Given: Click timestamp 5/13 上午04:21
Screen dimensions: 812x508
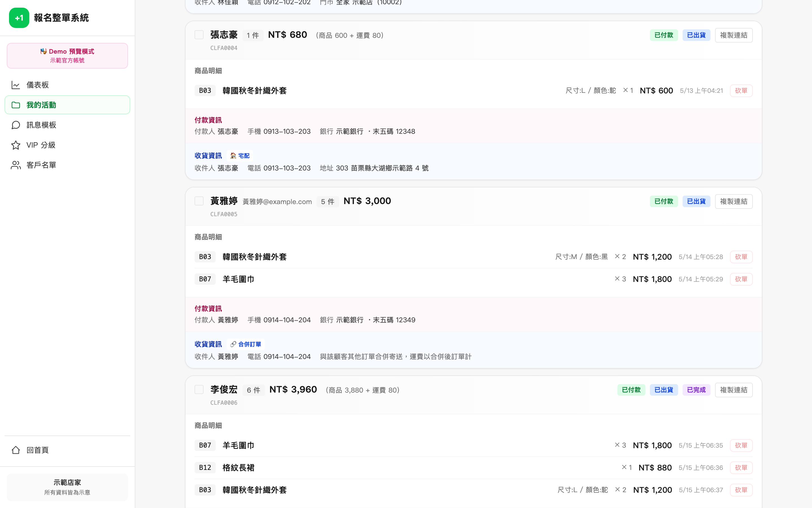Looking at the screenshot, I should pyautogui.click(x=701, y=91).
